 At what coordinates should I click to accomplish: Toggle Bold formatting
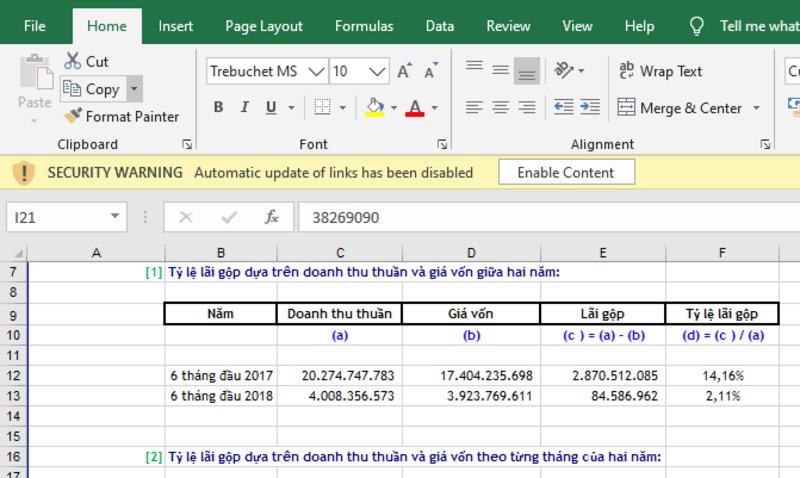(x=218, y=108)
